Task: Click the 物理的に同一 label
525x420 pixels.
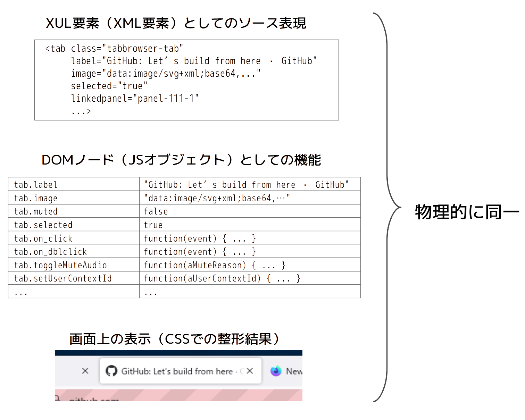Action: pyautogui.click(x=467, y=212)
